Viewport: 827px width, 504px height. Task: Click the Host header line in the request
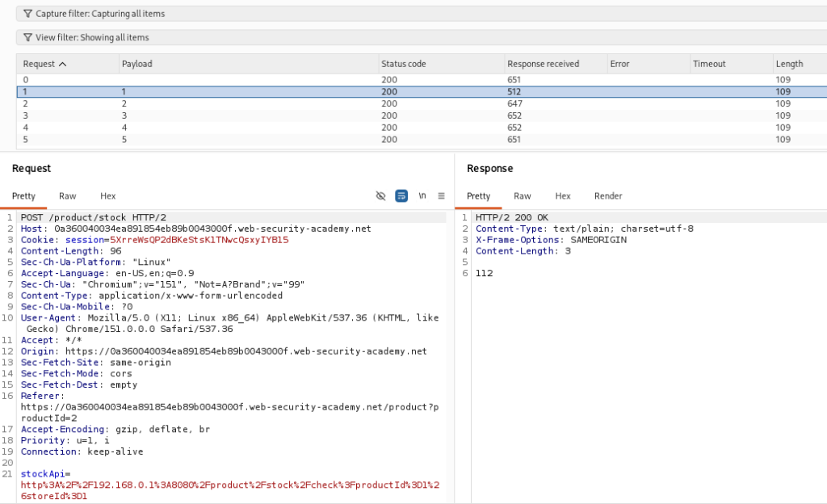(x=195, y=229)
